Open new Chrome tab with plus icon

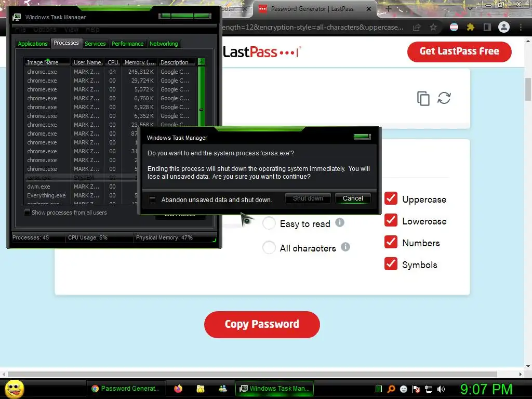pyautogui.click(x=389, y=9)
